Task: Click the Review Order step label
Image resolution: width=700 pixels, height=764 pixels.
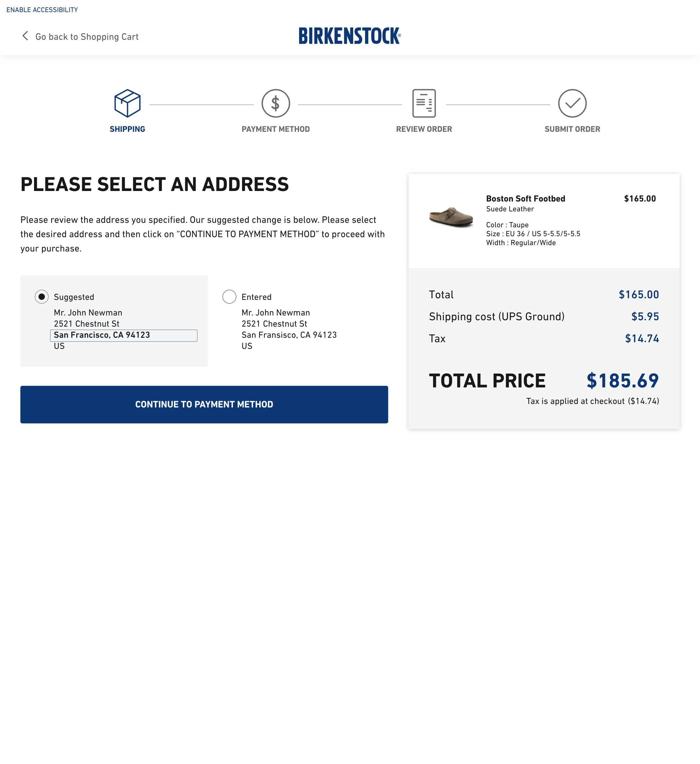Action: (x=424, y=129)
